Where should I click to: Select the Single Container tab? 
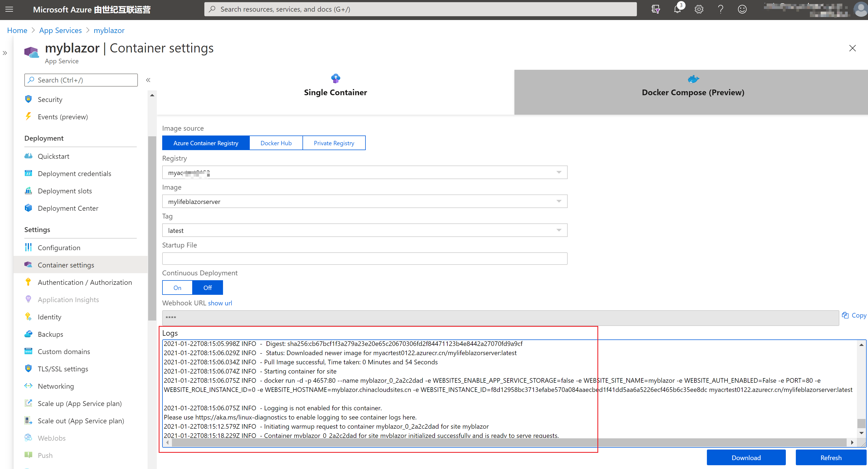[335, 92]
